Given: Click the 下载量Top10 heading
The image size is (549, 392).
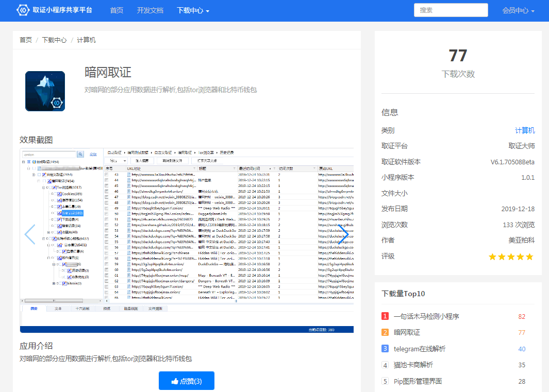Looking at the screenshot, I should click(403, 294).
